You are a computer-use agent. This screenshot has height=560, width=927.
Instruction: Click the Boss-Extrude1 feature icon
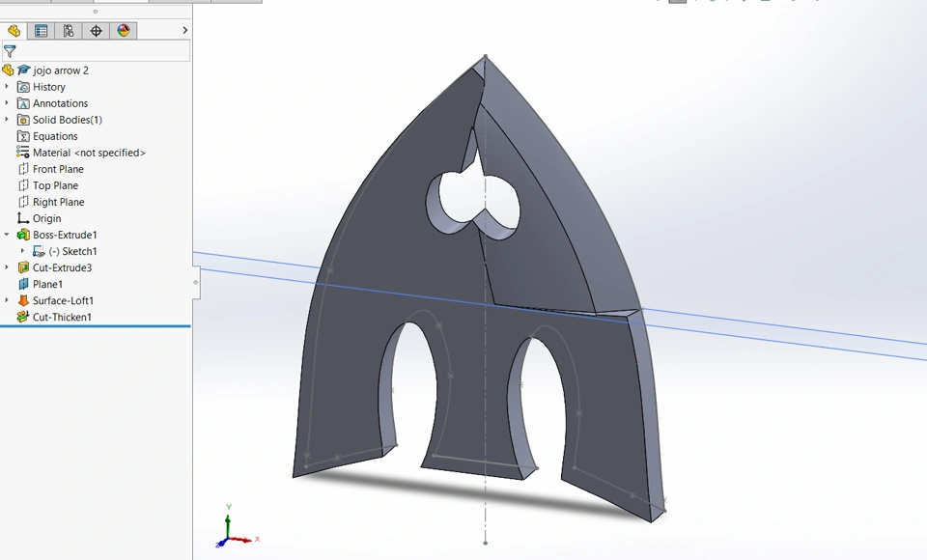coord(23,235)
